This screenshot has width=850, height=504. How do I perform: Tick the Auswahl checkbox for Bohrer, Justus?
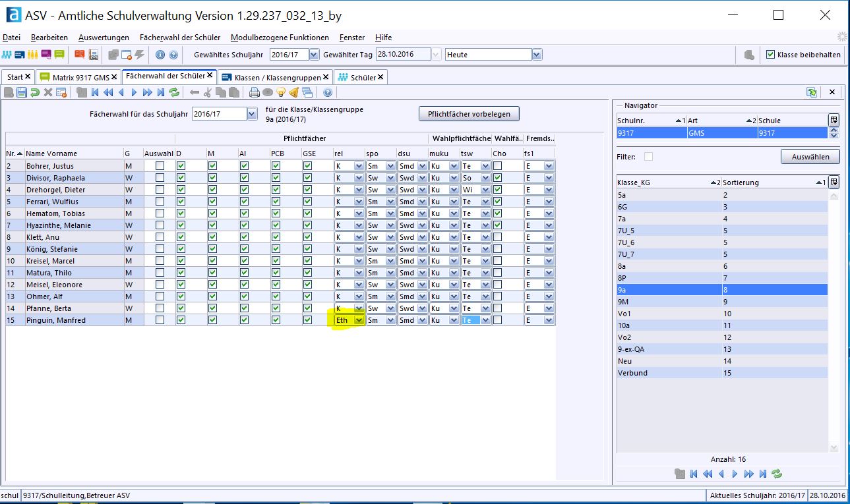point(160,166)
